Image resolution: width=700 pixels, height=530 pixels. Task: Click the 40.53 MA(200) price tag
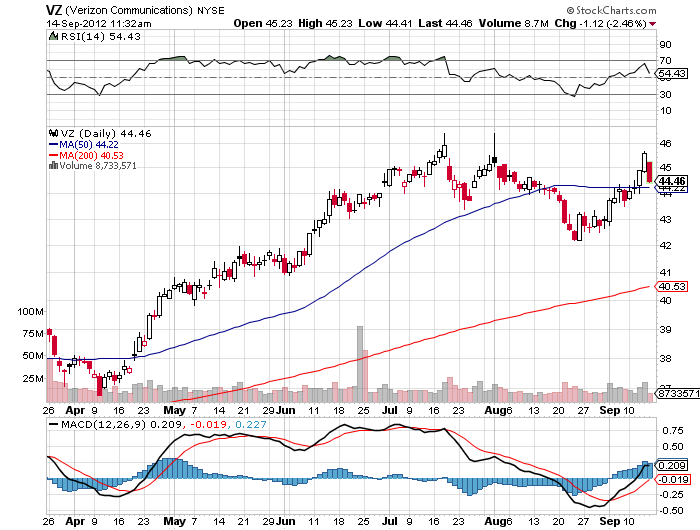[672, 286]
